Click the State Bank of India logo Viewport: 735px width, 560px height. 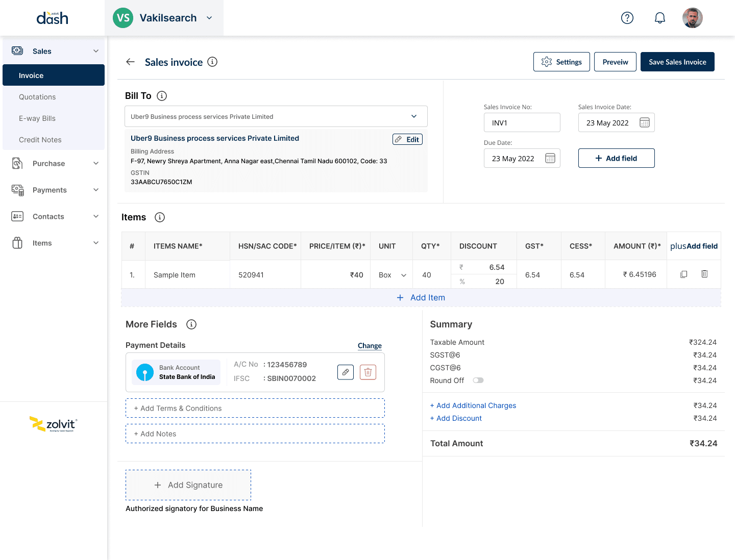145,372
